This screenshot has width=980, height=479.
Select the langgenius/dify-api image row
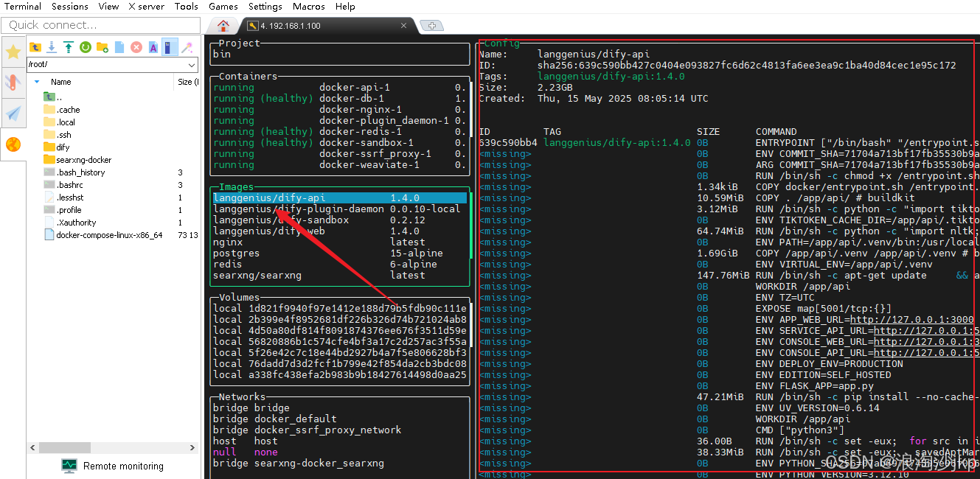point(340,198)
